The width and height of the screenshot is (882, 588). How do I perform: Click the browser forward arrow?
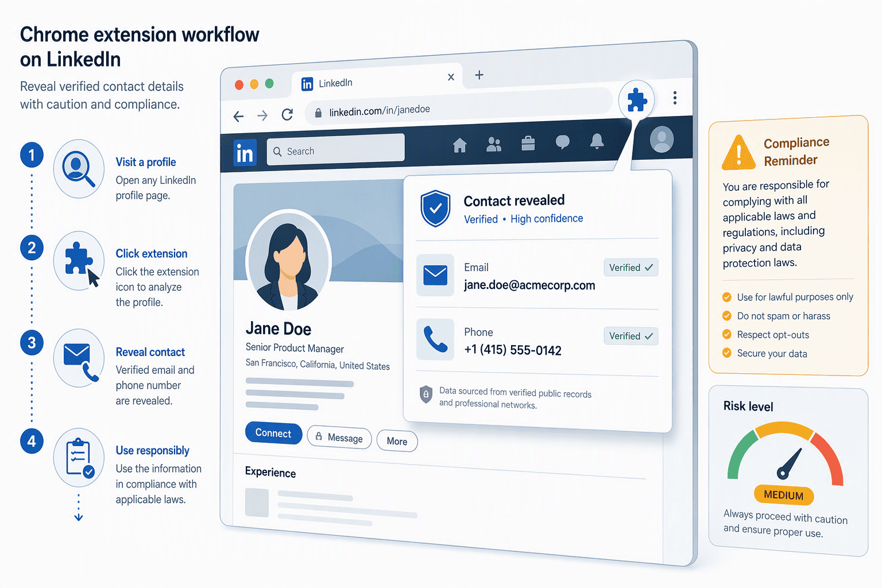coord(262,116)
